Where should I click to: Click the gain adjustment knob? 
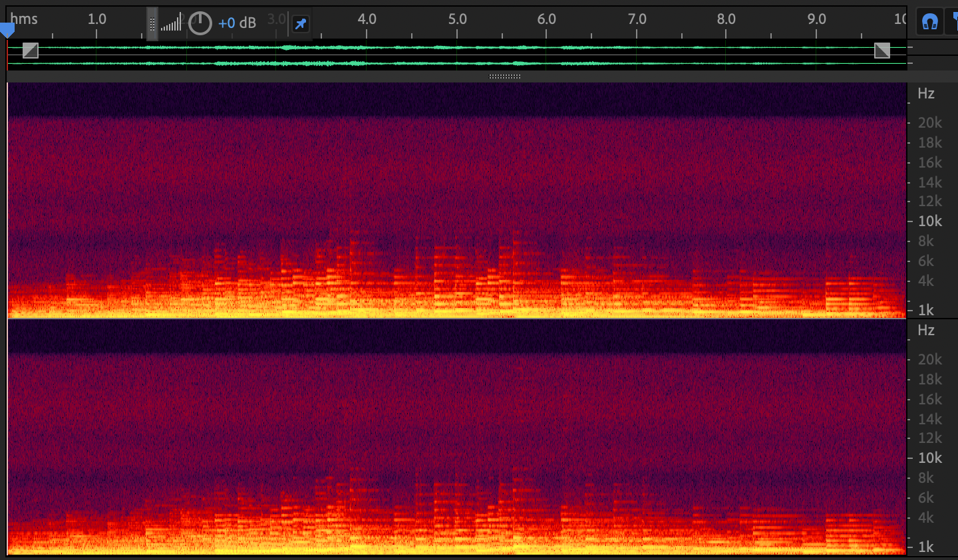[x=200, y=23]
